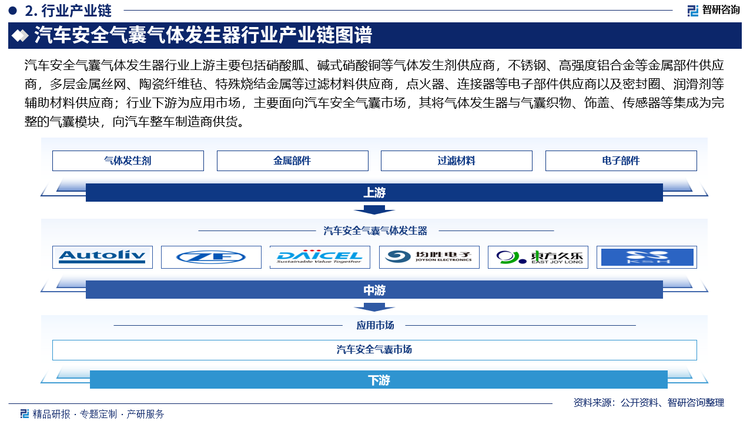Click the white diamond icon in title banner

coord(20,36)
